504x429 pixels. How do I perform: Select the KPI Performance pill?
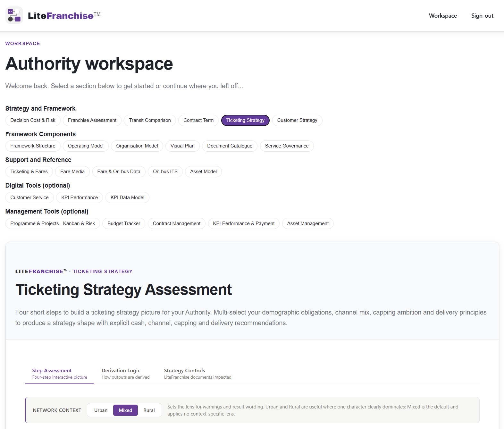coord(80,198)
